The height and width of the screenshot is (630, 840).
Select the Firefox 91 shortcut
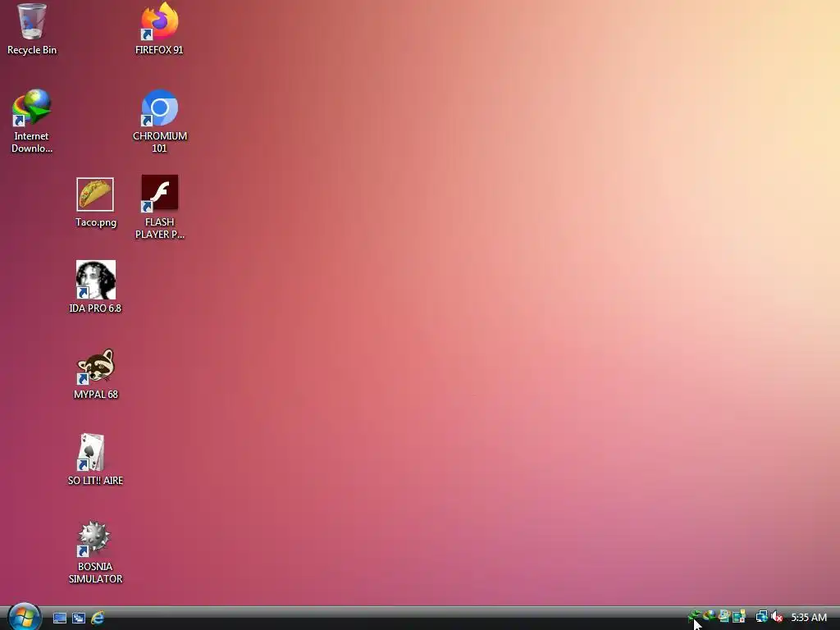[x=159, y=29]
